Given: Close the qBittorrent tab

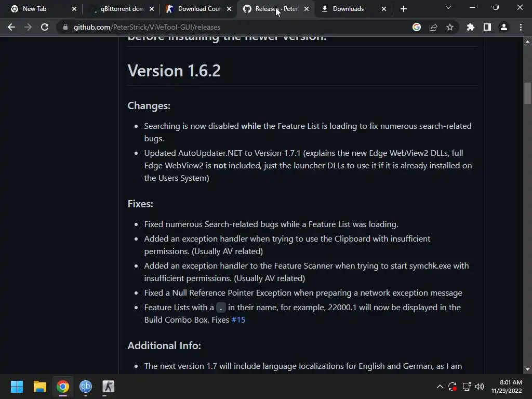Looking at the screenshot, I should [152, 9].
